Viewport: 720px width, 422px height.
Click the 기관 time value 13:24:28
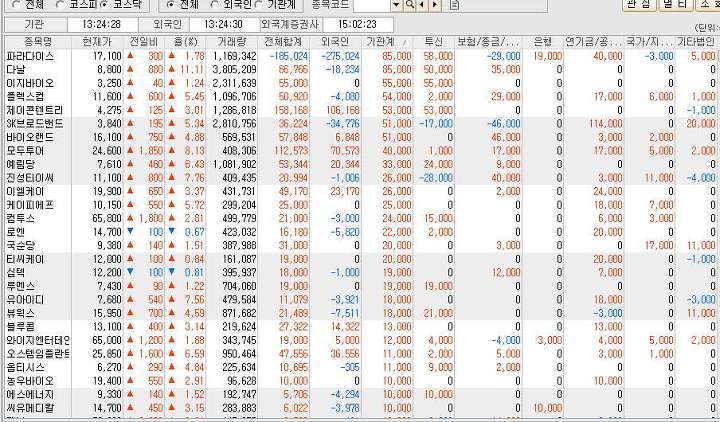pyautogui.click(x=102, y=24)
